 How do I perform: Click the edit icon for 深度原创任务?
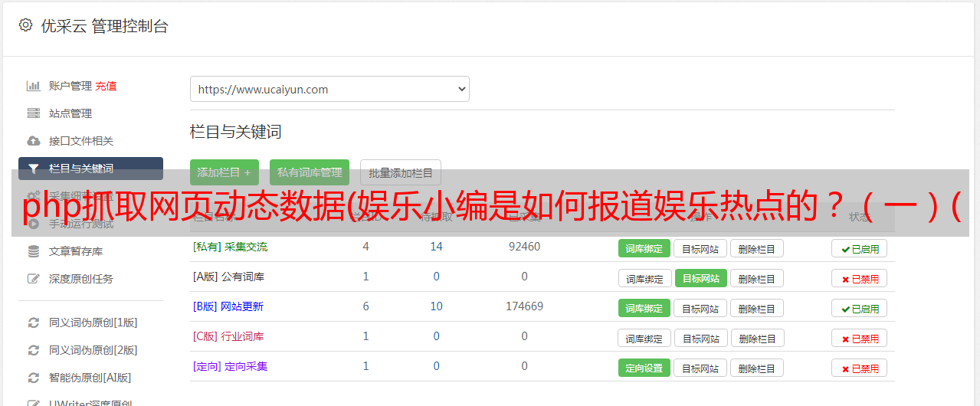[x=33, y=279]
